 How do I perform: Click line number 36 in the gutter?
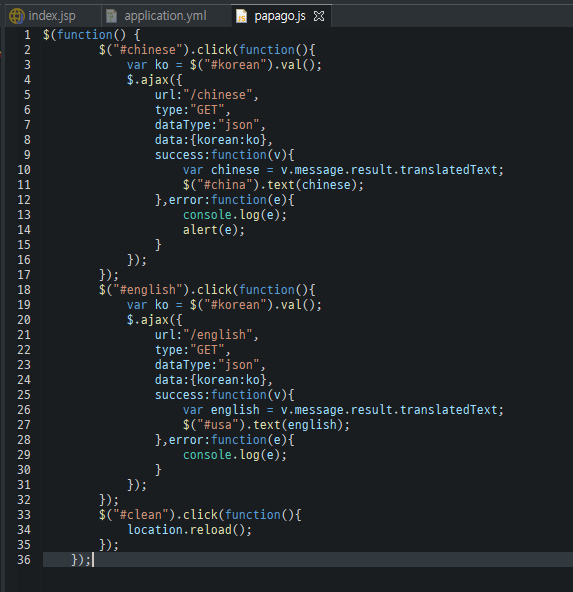24,560
